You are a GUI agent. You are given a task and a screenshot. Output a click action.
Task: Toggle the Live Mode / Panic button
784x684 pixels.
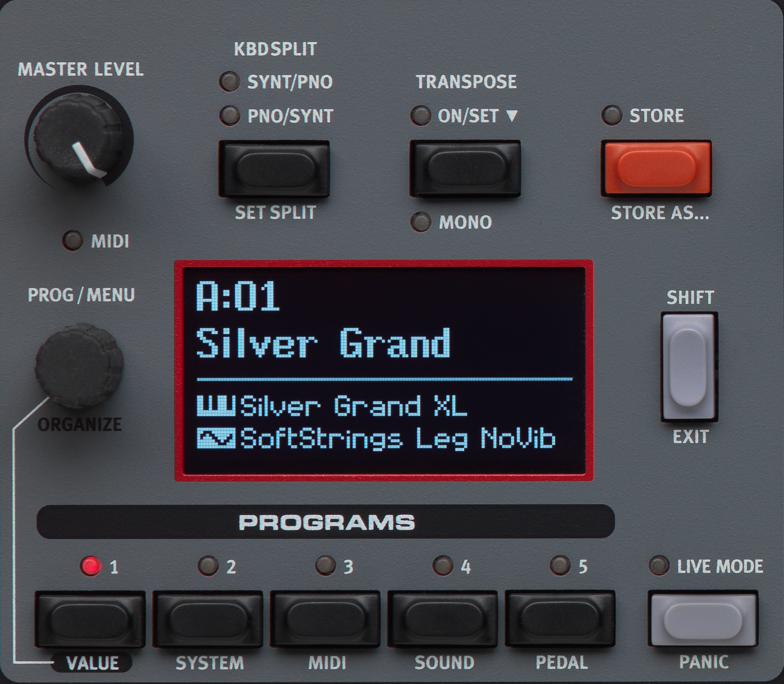click(x=703, y=618)
